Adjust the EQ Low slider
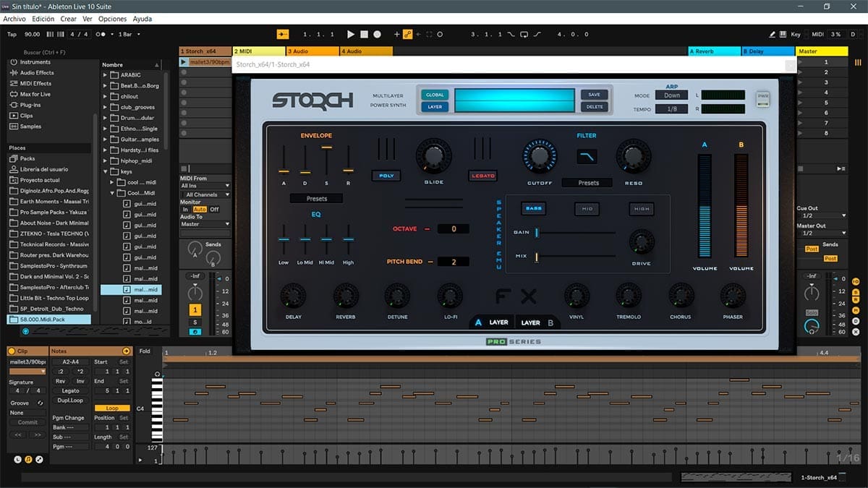The image size is (868, 488). pos(283,239)
